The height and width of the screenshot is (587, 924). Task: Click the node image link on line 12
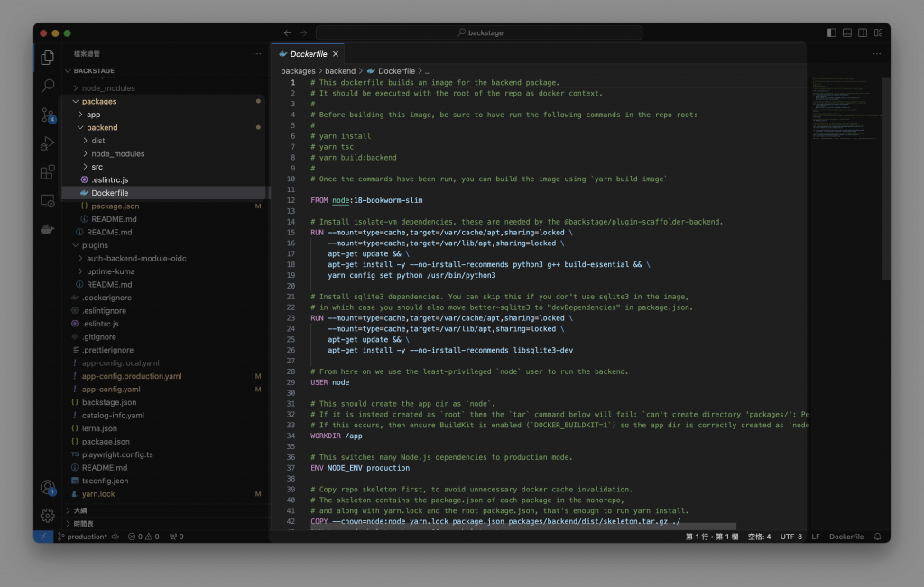340,200
